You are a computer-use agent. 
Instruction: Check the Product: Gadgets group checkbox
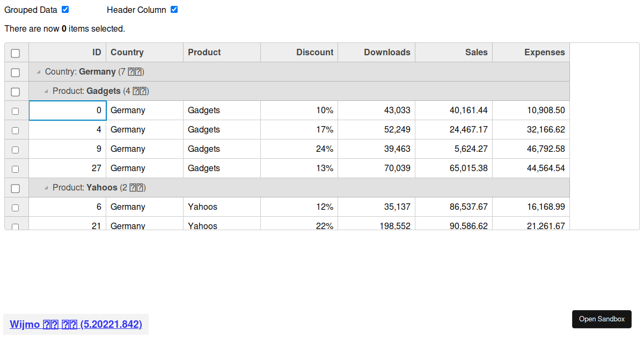(16, 92)
